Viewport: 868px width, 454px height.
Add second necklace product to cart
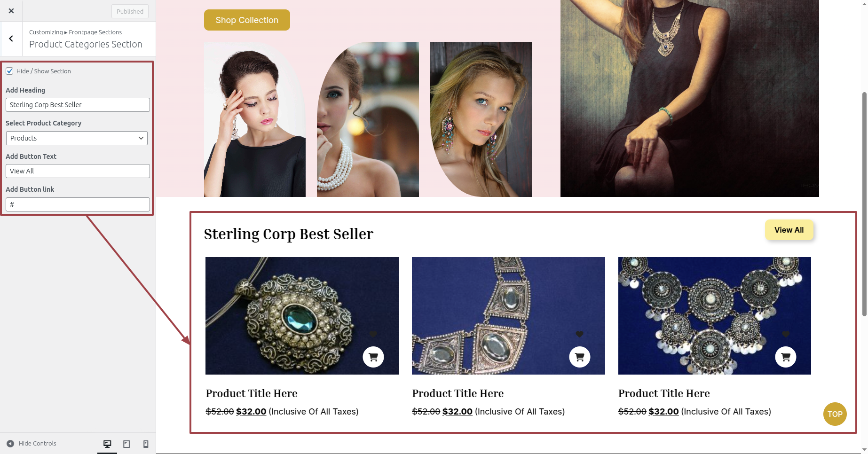coord(580,357)
